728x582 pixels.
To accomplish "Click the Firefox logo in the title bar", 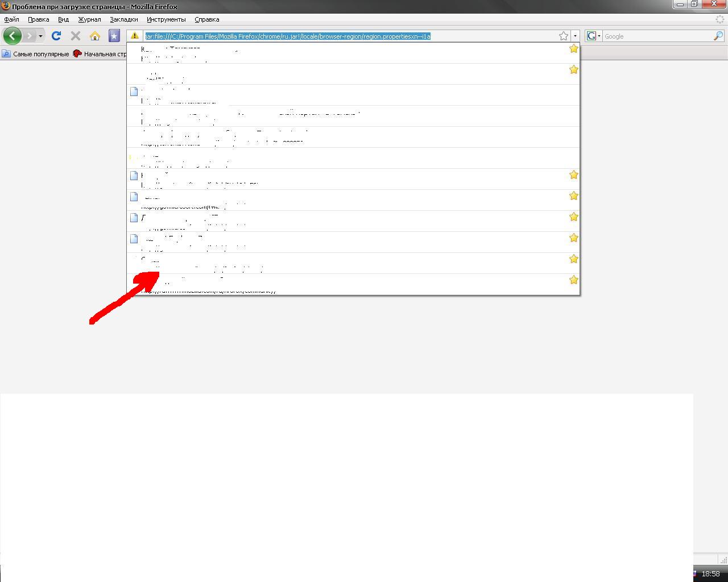I will pos(6,6).
